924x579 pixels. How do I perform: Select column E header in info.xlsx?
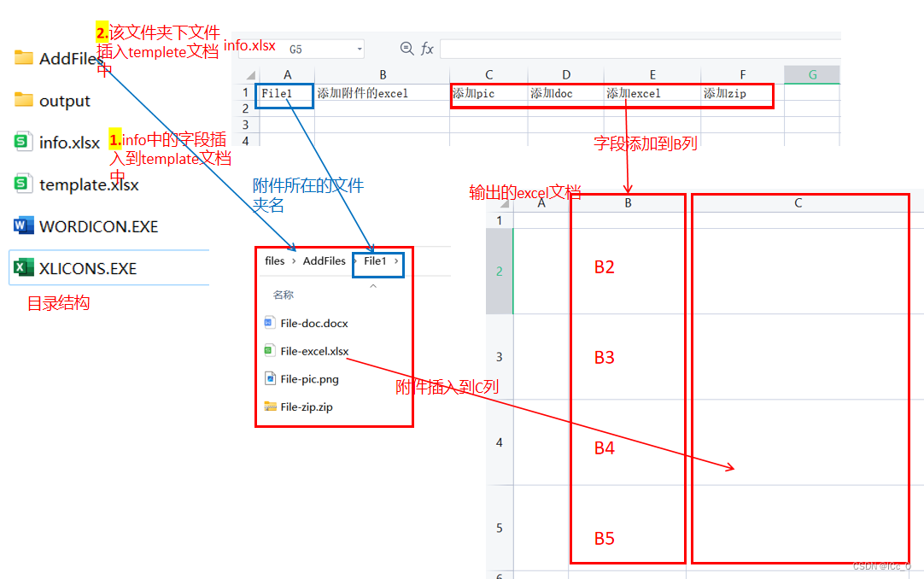[652, 75]
